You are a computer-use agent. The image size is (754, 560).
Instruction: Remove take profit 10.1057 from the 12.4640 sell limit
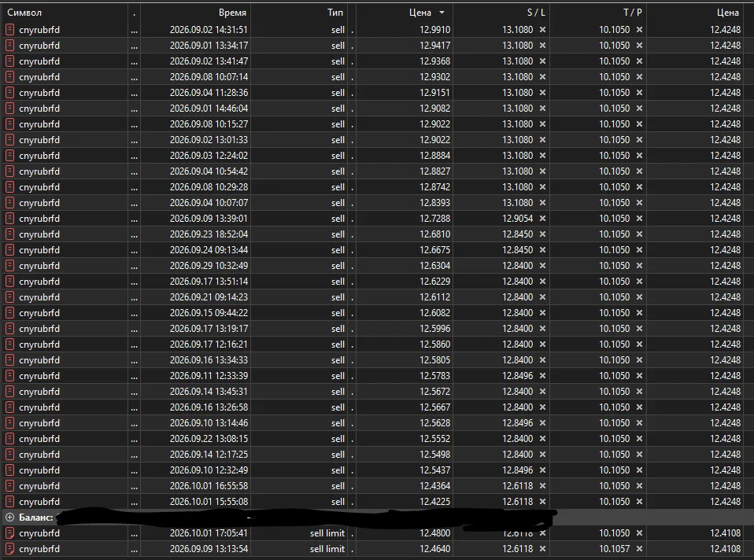pos(640,549)
